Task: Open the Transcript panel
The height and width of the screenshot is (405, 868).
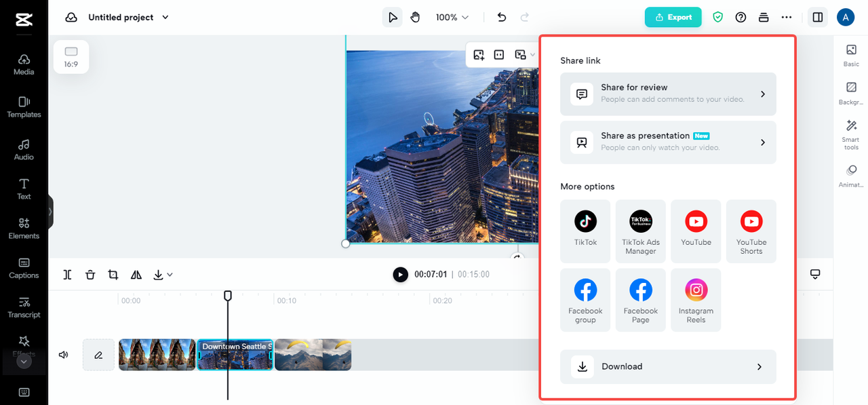Action: coord(24,307)
